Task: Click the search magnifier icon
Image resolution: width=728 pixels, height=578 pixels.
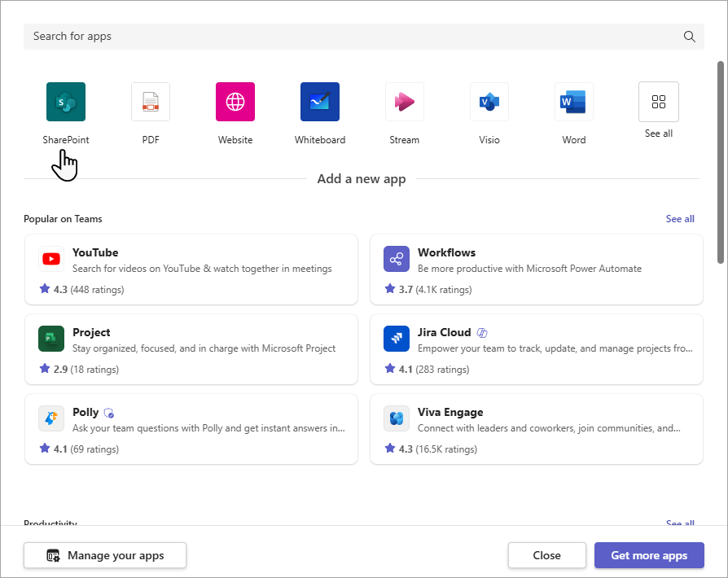Action: coord(689,37)
